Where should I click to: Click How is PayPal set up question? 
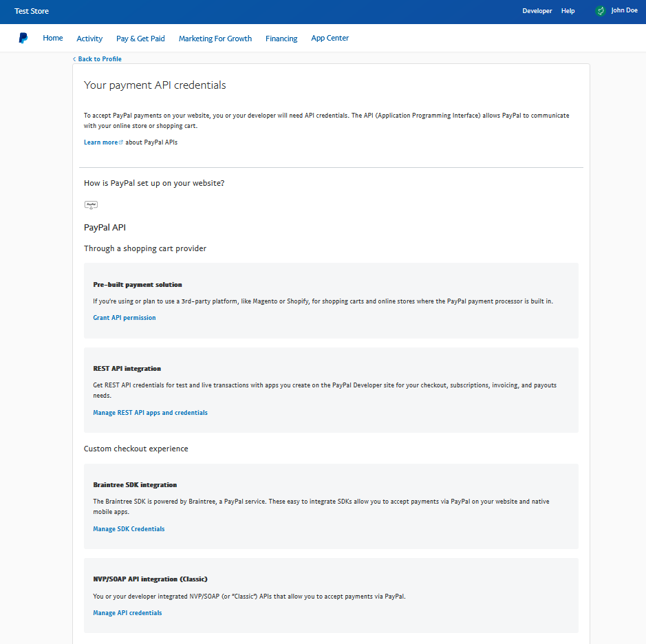[154, 183]
